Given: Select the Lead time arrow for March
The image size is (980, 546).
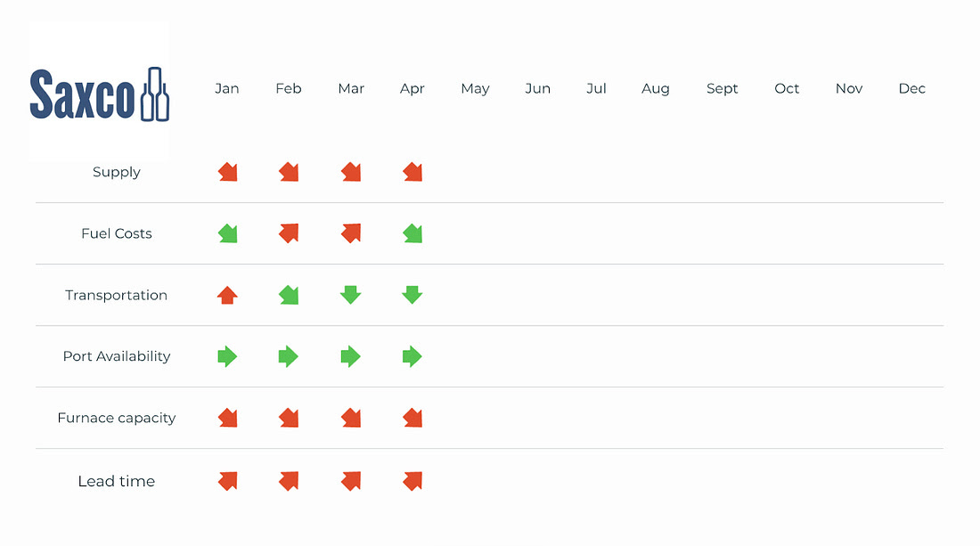Looking at the screenshot, I should click(351, 481).
